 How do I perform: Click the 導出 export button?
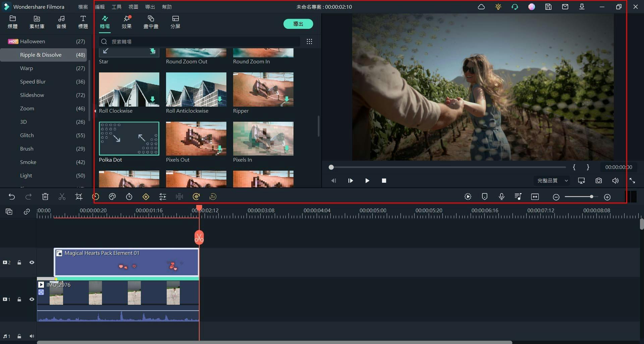click(298, 24)
